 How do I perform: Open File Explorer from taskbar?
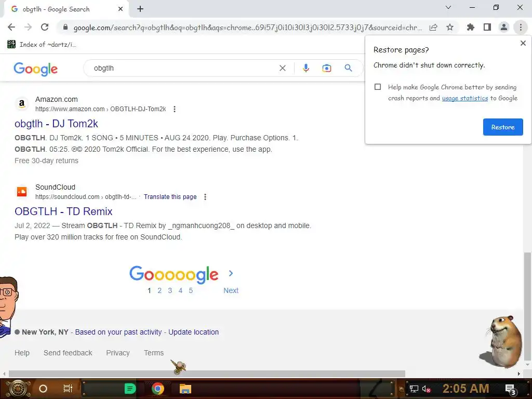tap(185, 389)
